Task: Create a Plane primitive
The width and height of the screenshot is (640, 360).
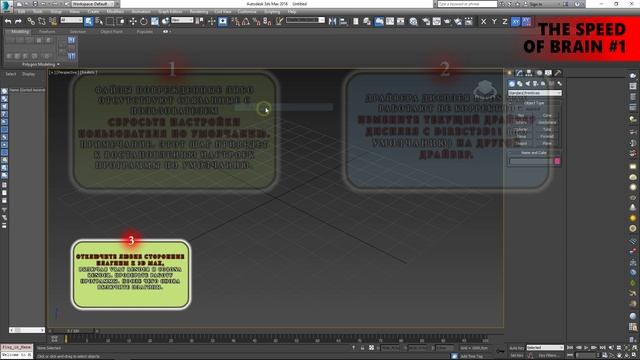Action: pyautogui.click(x=547, y=143)
